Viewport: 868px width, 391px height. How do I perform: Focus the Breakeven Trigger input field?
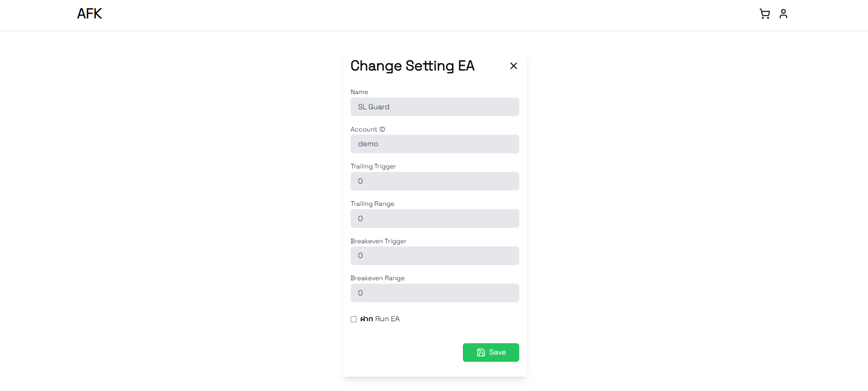(x=435, y=255)
